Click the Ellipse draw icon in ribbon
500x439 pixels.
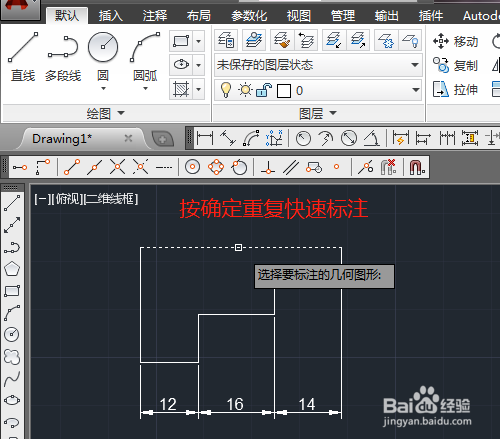click(x=181, y=64)
